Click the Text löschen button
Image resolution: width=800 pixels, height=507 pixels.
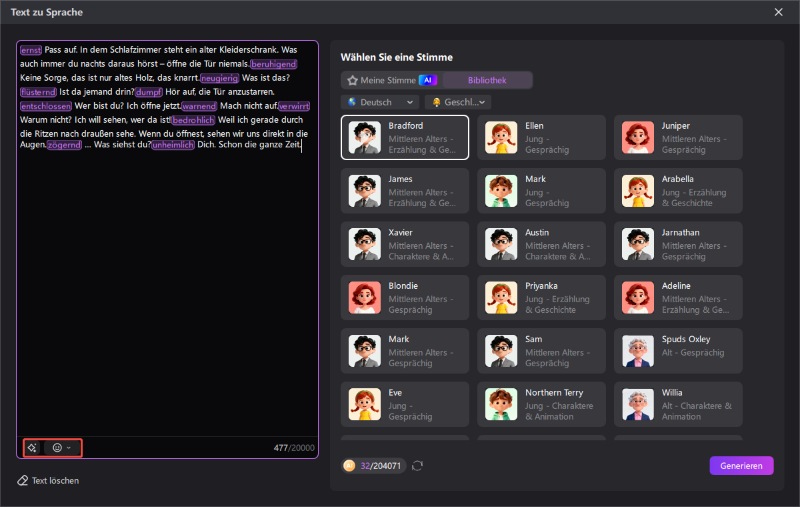tap(48, 480)
